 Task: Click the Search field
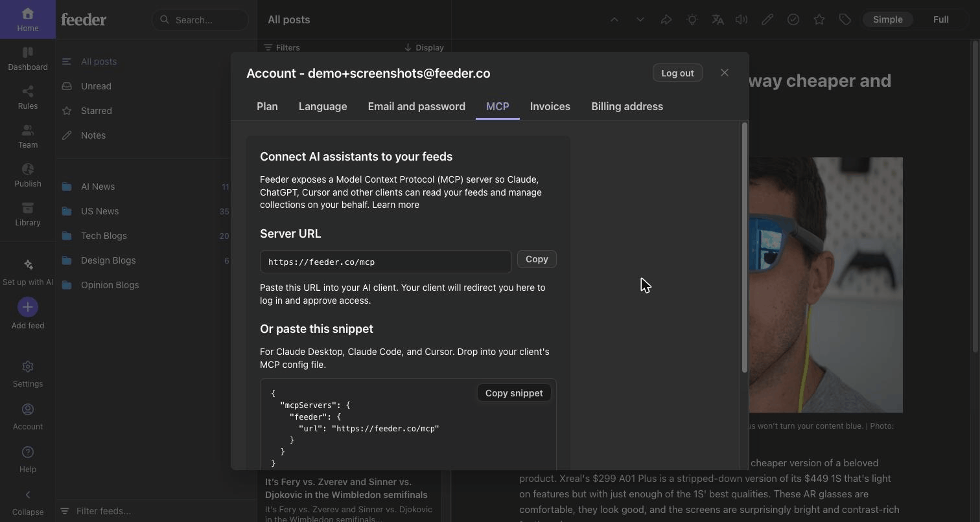click(x=200, y=20)
